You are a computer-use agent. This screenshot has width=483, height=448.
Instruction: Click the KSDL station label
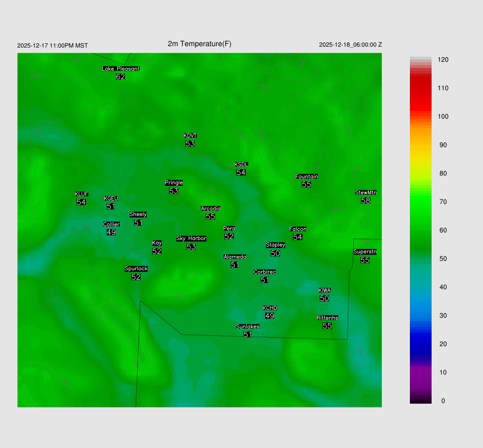pyautogui.click(x=241, y=165)
